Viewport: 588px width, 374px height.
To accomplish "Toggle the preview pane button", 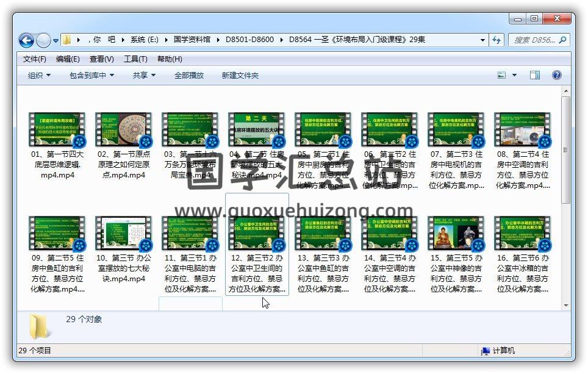I will pos(535,75).
